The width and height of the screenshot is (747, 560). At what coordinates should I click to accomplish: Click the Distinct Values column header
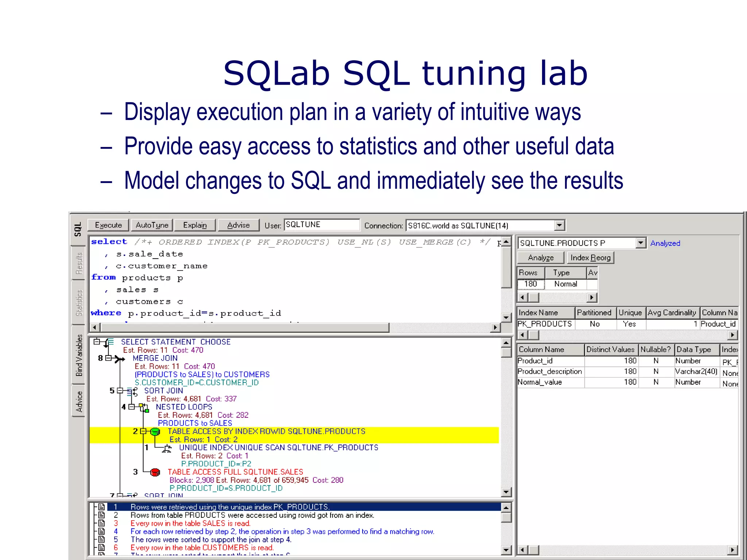pos(611,349)
